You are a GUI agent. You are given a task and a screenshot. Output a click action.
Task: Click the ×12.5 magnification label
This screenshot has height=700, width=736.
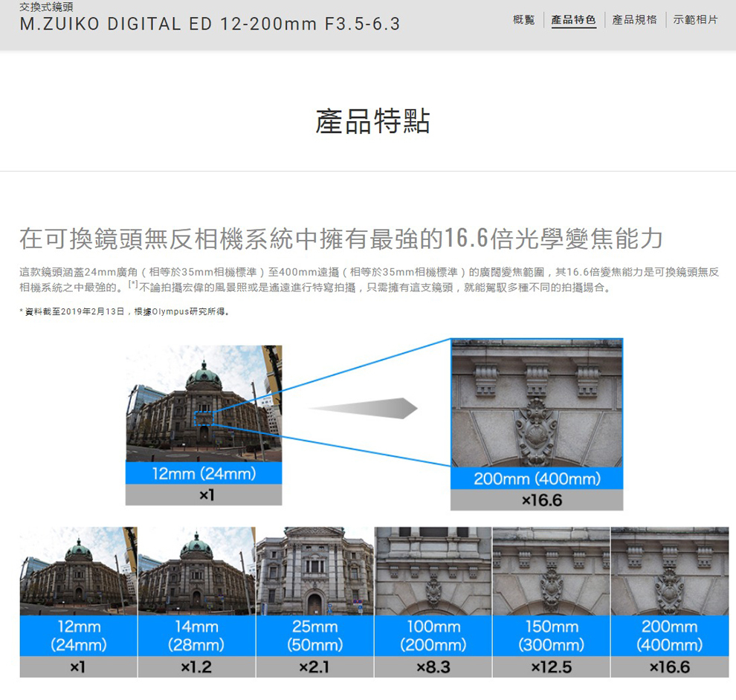[551, 667]
